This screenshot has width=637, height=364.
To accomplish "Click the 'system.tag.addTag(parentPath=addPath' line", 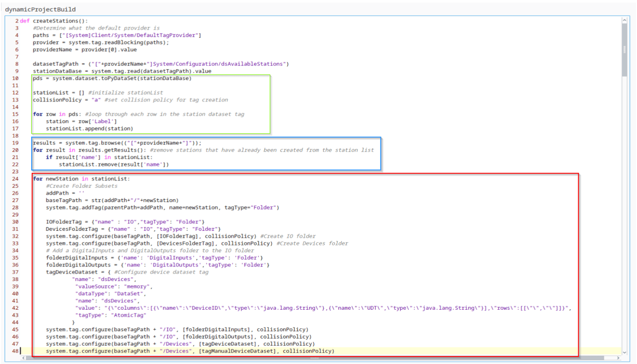I will coord(163,207).
